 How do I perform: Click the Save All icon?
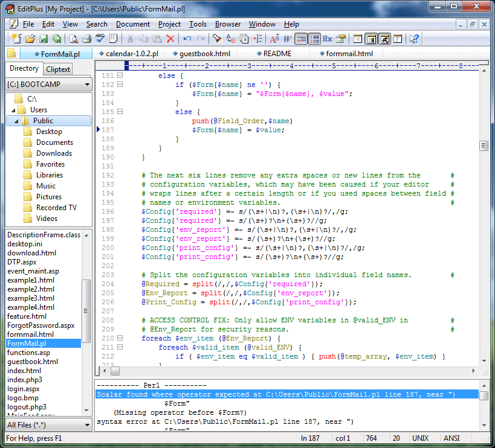pyautogui.click(x=57, y=39)
